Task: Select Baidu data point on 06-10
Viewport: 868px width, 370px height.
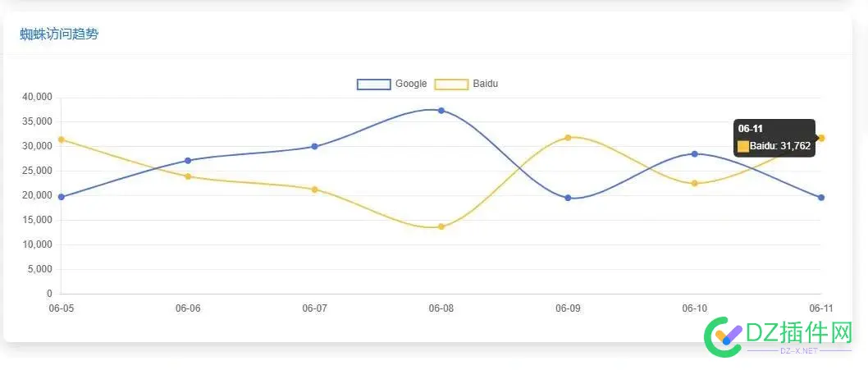Action: [695, 183]
